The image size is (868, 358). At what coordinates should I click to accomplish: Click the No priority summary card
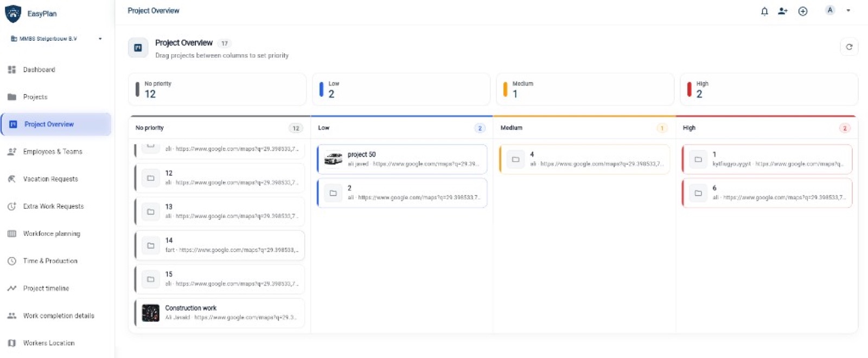[x=217, y=89]
